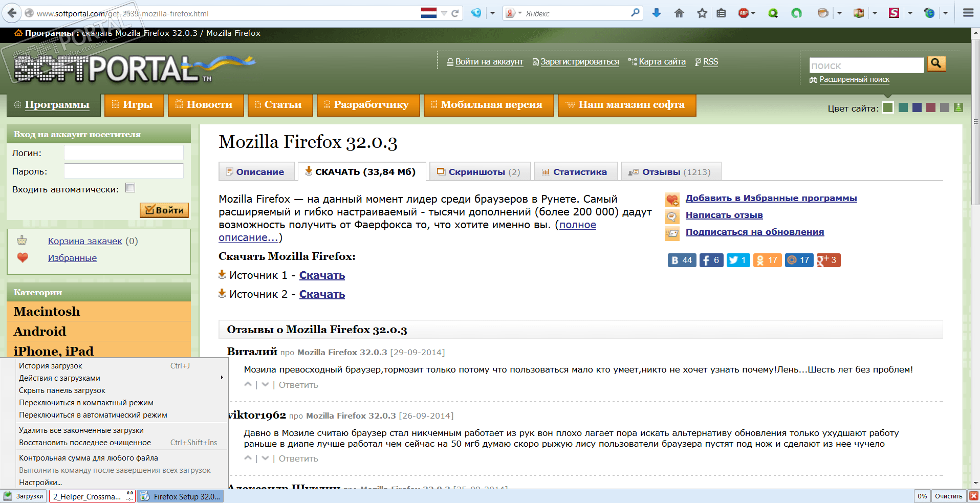Screen dimensions: 980x503
Task: Share on Facebook button showing 6
Action: 711,260
